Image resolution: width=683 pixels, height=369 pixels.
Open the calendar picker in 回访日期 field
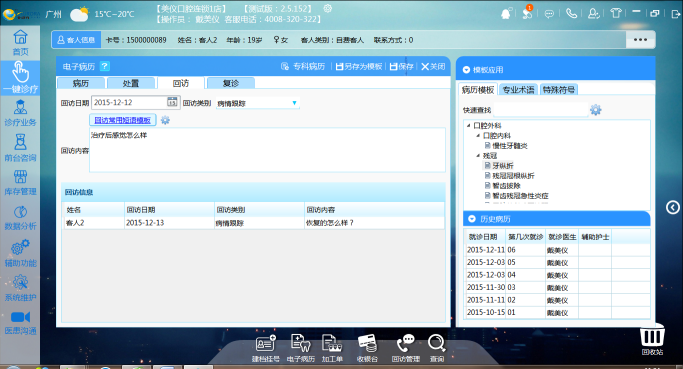[172, 102]
